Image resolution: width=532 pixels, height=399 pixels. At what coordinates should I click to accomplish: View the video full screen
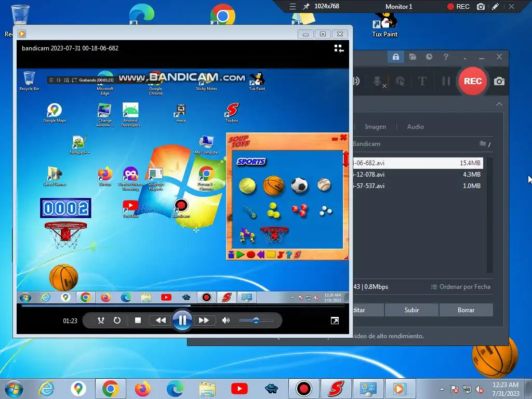[335, 321]
